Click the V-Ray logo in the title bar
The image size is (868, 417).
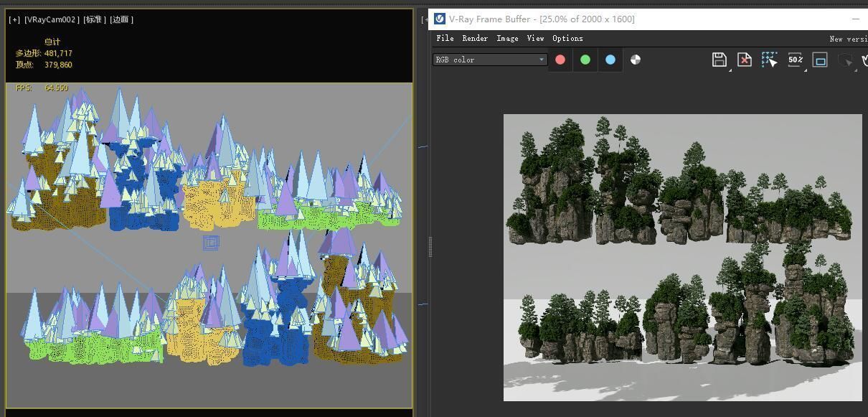[440, 19]
